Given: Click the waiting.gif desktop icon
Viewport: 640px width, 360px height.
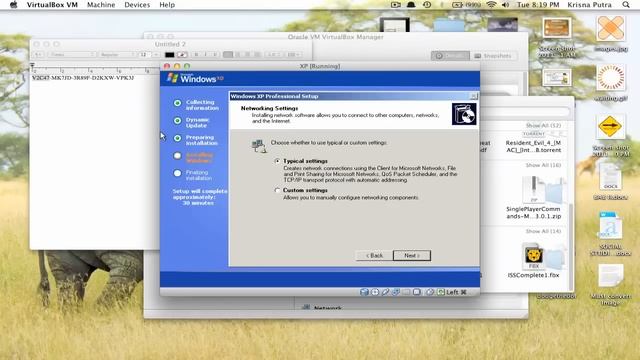Looking at the screenshot, I should [611, 83].
